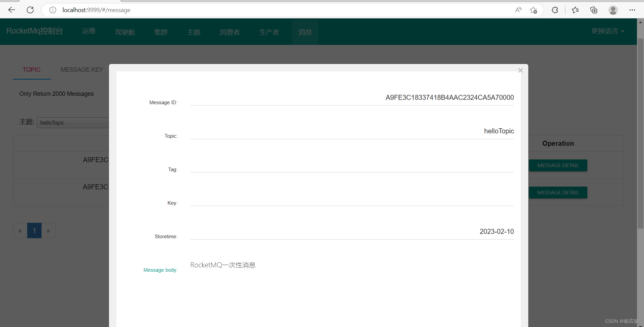Expand the 更换语言 language dropdown
Image resolution: width=644 pixels, height=327 pixels.
[608, 31]
